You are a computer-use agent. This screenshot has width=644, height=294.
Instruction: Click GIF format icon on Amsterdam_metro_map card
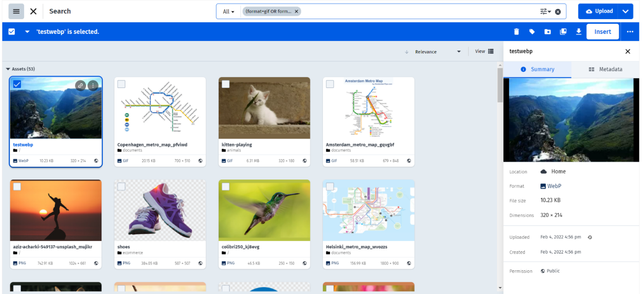(x=328, y=160)
